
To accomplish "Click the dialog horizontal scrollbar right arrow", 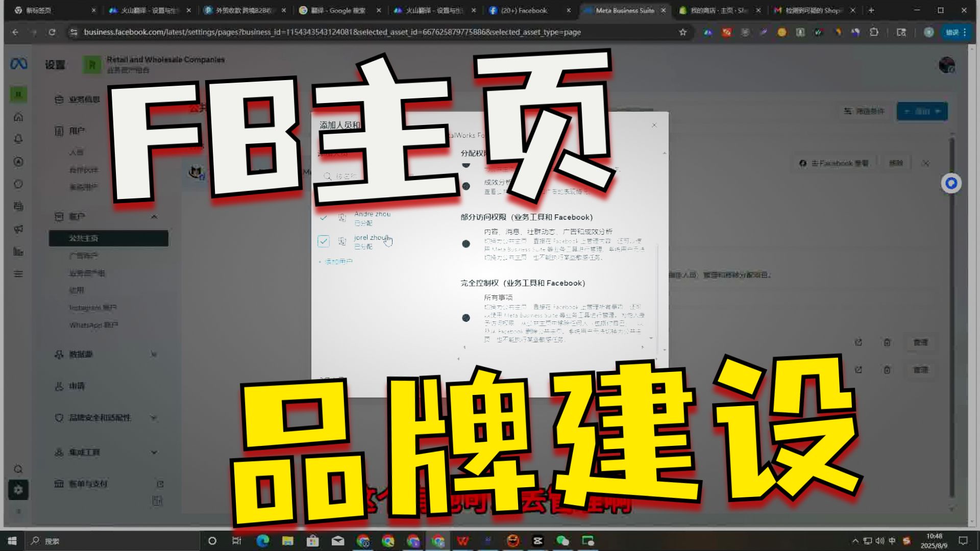I will click(643, 347).
